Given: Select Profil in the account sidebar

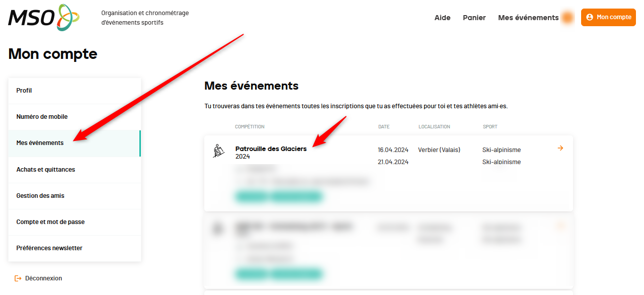Looking at the screenshot, I should (x=24, y=91).
